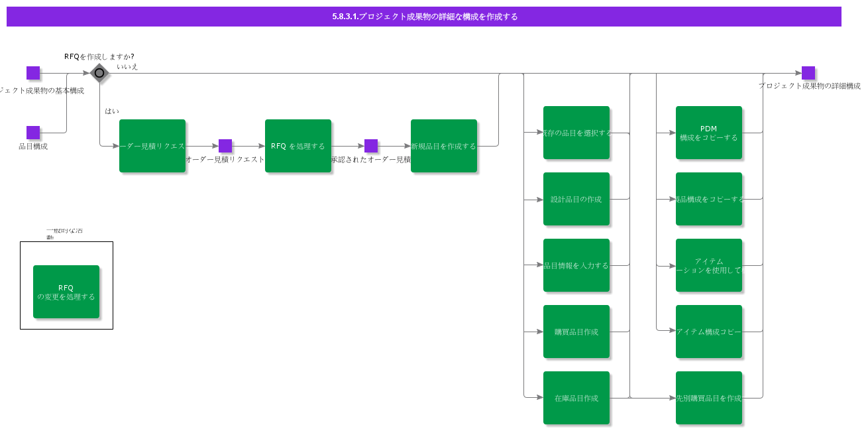The height and width of the screenshot is (431, 868).
Task: Open the アイテム ーションを使用して activity box
Action: click(x=709, y=265)
